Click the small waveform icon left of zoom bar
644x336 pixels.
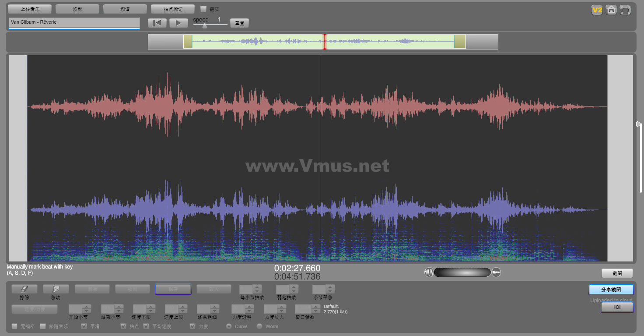pyautogui.click(x=429, y=272)
